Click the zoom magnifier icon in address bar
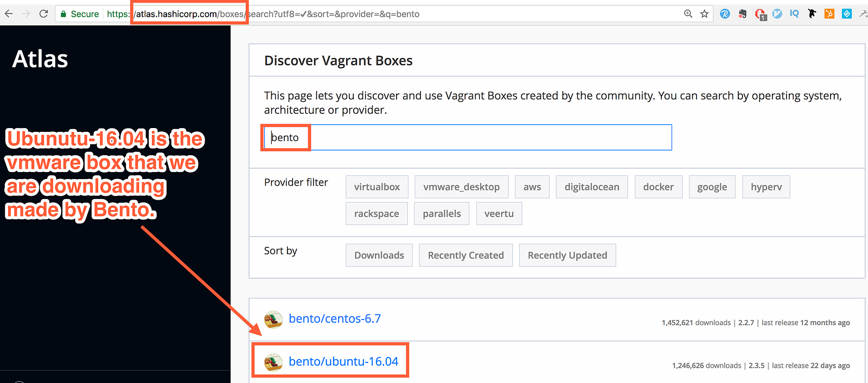Image resolution: width=868 pixels, height=383 pixels. tap(688, 14)
